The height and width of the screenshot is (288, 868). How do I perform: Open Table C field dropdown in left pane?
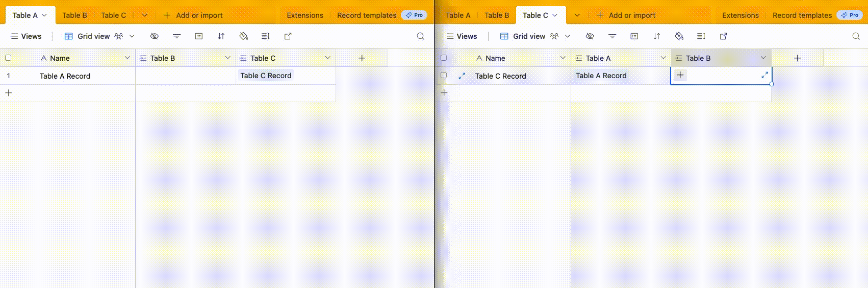tap(327, 58)
